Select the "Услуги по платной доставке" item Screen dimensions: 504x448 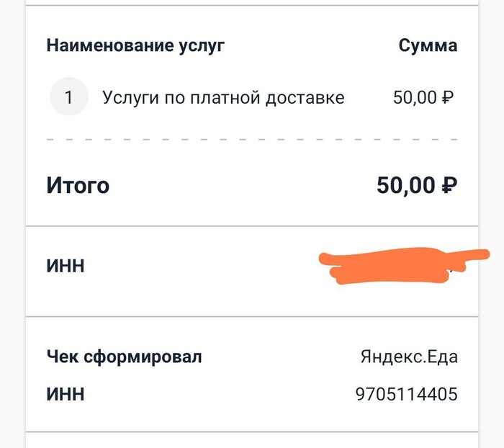pos(223,98)
